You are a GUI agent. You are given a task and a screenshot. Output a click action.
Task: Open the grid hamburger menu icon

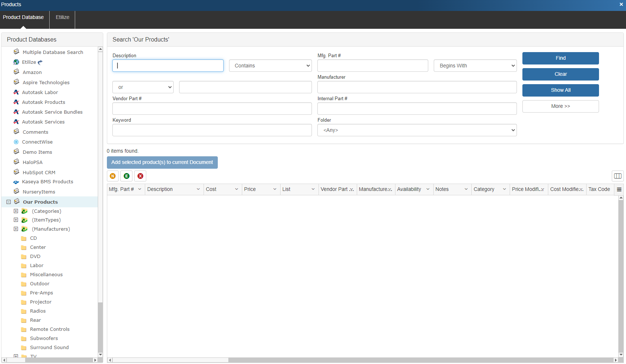pos(619,189)
